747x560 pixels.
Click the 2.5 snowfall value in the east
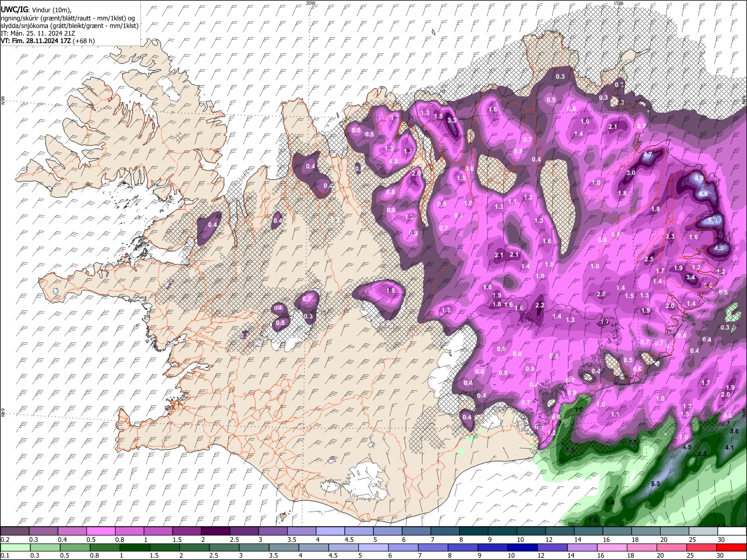click(648, 260)
